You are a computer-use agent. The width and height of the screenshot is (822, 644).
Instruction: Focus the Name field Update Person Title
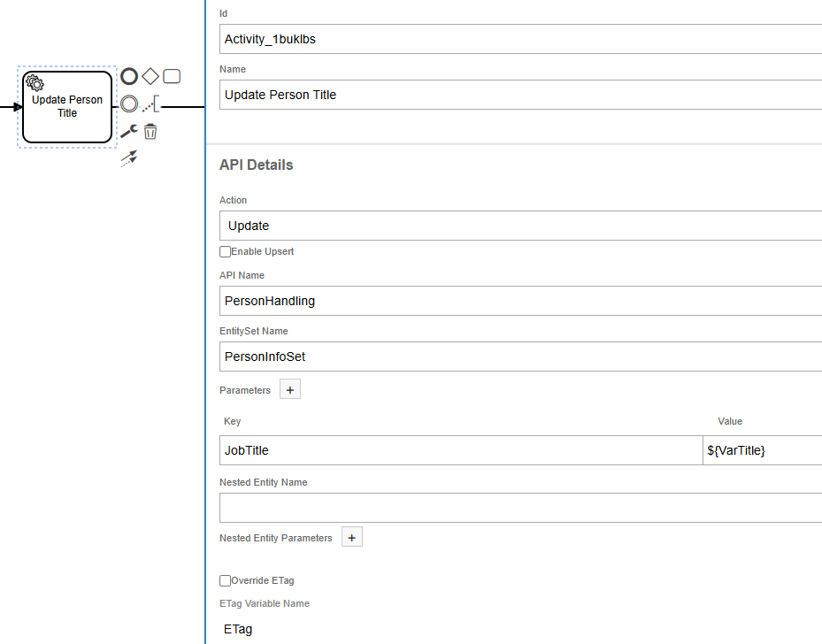[520, 95]
